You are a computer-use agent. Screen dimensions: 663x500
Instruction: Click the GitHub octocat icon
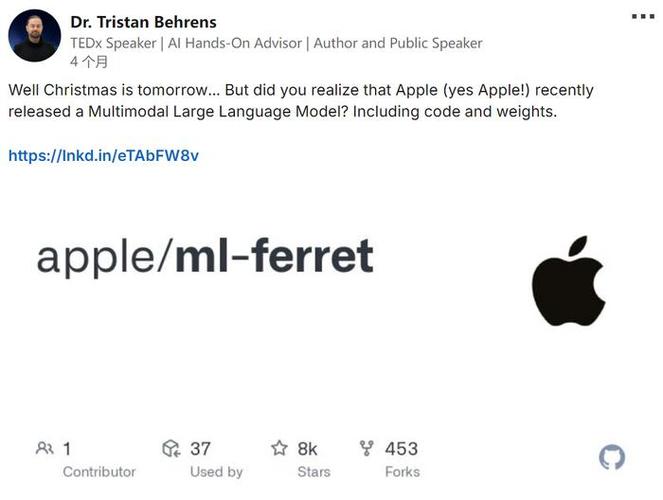(612, 458)
